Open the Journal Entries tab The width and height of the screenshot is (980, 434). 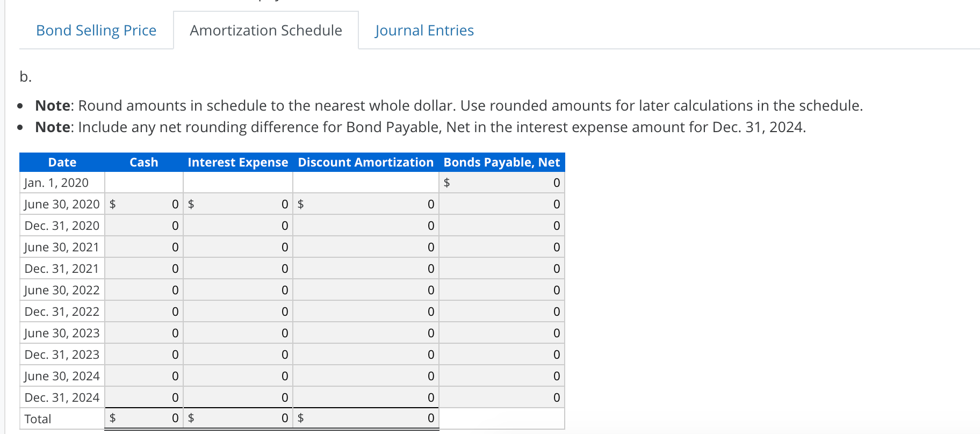[x=424, y=31]
